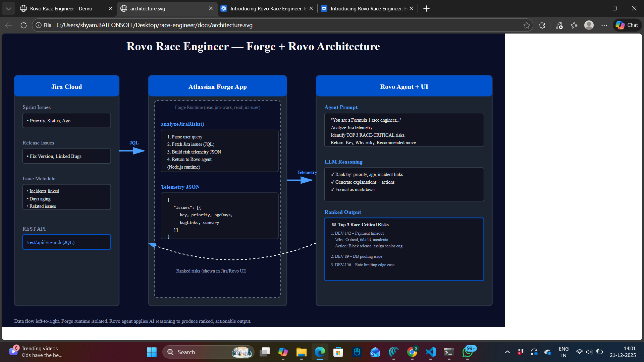Viewport: 644px width, 362px height.
Task: Add page to favorites star icon
Action: pyautogui.click(x=527, y=25)
